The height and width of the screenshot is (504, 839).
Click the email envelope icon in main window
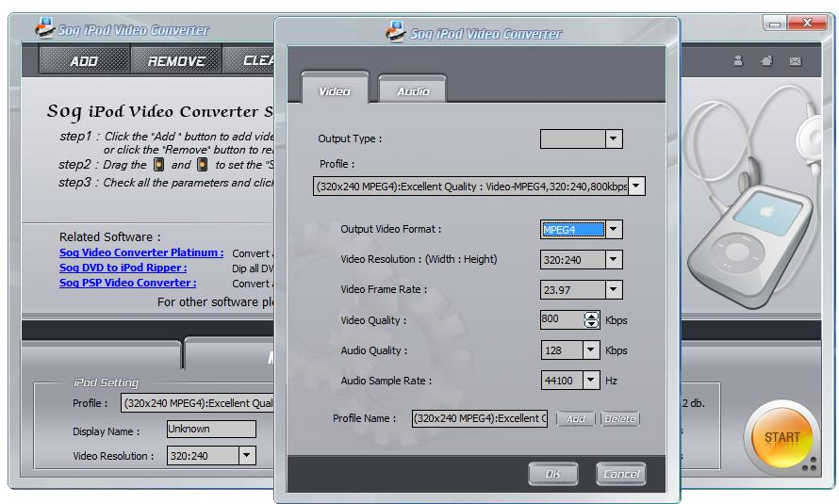[795, 61]
